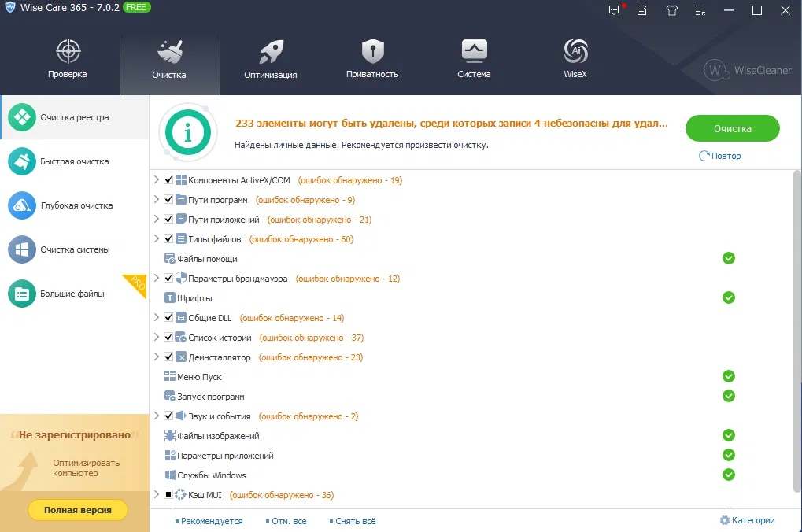Open the main menu lines icon
The image size is (802, 532).
(700, 9)
